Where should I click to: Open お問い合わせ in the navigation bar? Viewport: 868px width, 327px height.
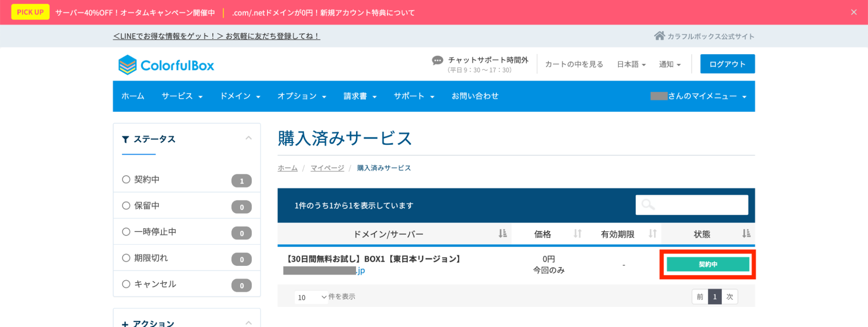click(475, 96)
